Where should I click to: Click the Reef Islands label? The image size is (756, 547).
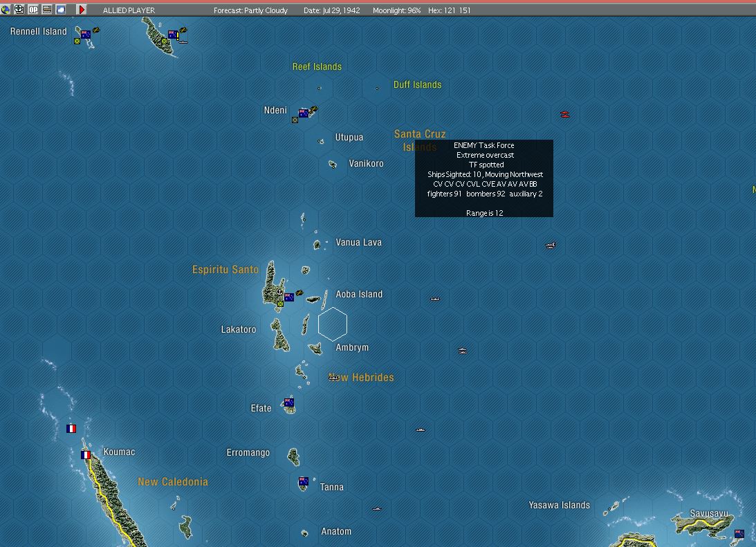tap(317, 66)
